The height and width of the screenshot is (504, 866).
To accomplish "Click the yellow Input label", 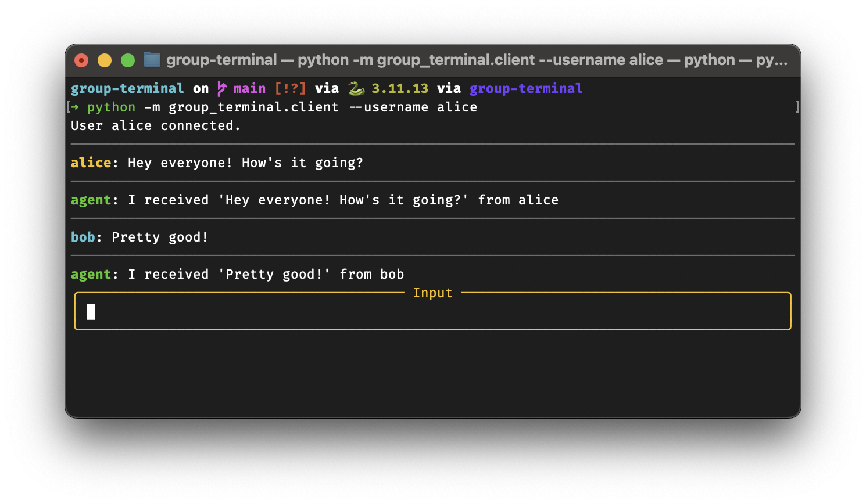I will point(432,293).
